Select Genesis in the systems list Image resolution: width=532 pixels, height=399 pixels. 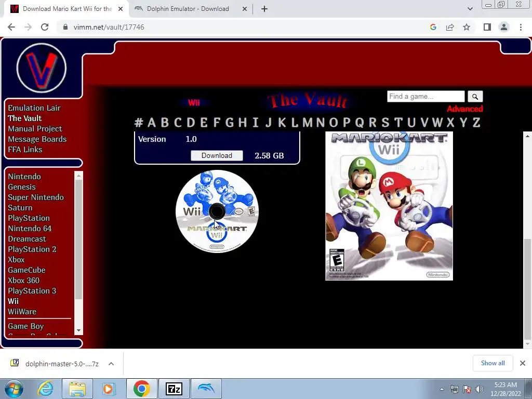21,187
